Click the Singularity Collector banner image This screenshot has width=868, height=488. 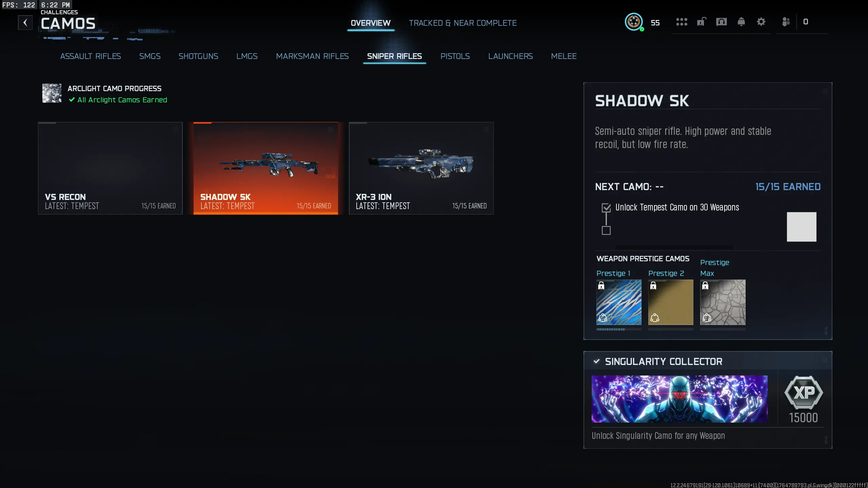679,399
